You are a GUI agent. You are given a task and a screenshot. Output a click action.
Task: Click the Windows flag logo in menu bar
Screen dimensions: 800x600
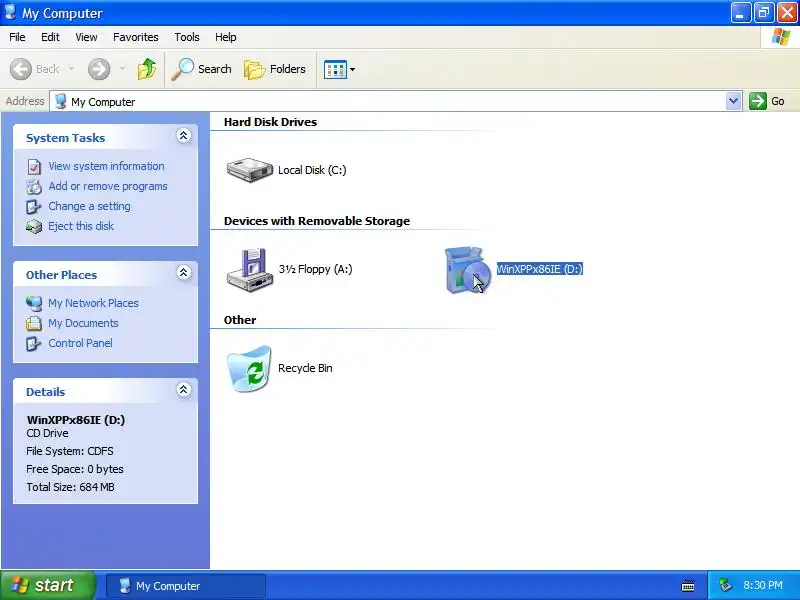(x=781, y=37)
